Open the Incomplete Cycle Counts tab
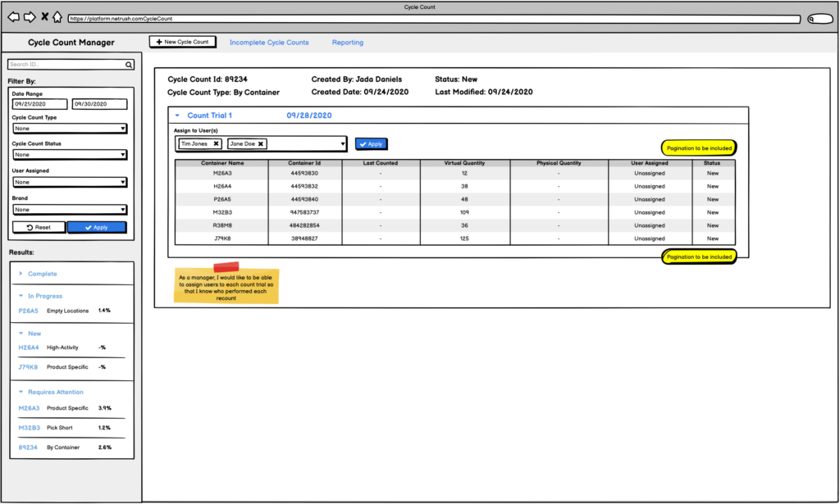The height and width of the screenshot is (504, 840). tap(269, 43)
